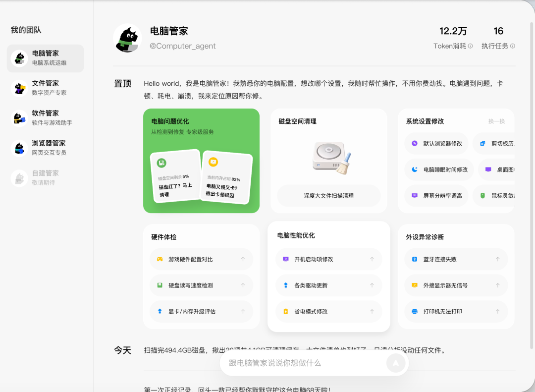Choose 省电模式修改 option

coord(328,311)
